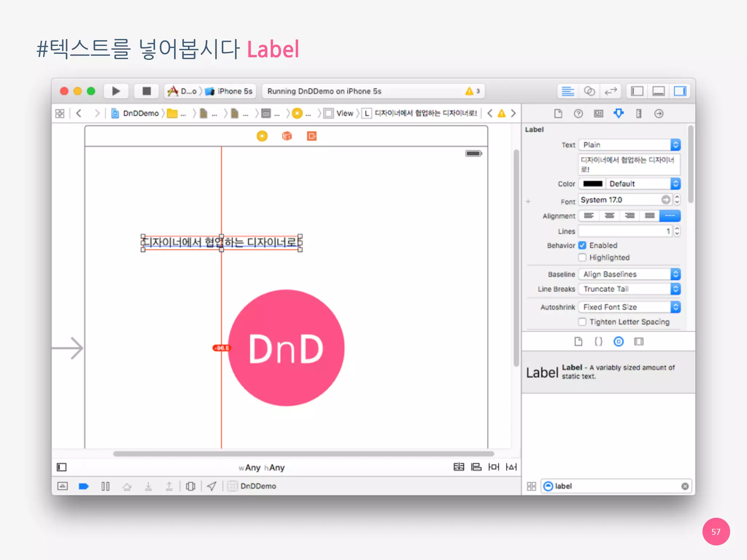Open the wAny hAny size class control
747x560 pixels.
(262, 467)
